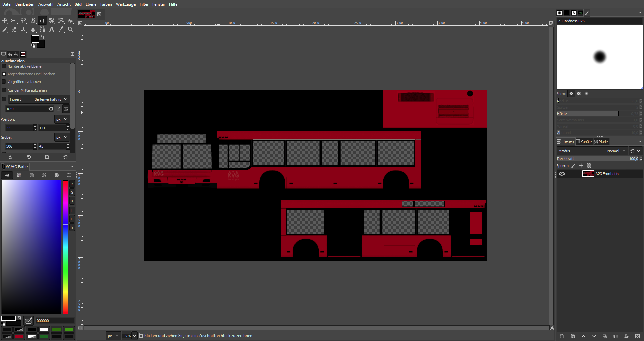Click the red color swatch in palette

19,337
